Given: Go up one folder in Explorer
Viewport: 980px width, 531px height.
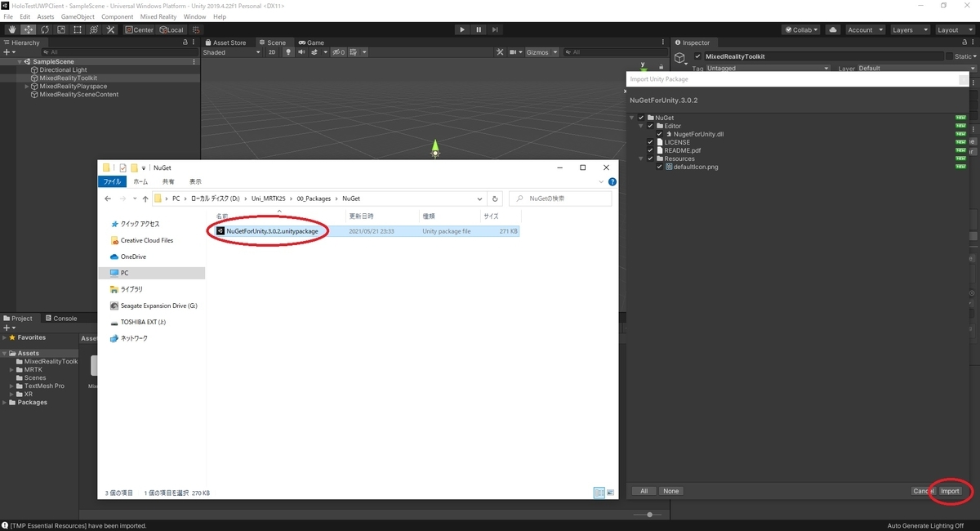Looking at the screenshot, I should click(x=145, y=199).
